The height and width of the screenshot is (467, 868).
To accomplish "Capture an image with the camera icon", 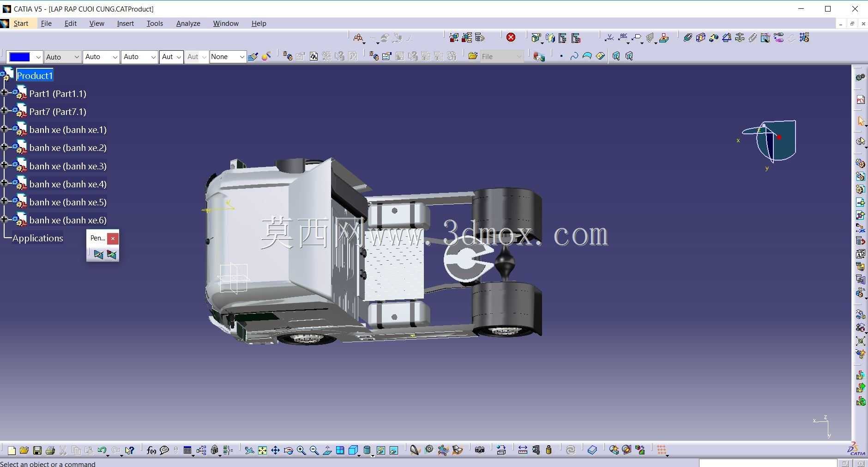I will [x=480, y=450].
